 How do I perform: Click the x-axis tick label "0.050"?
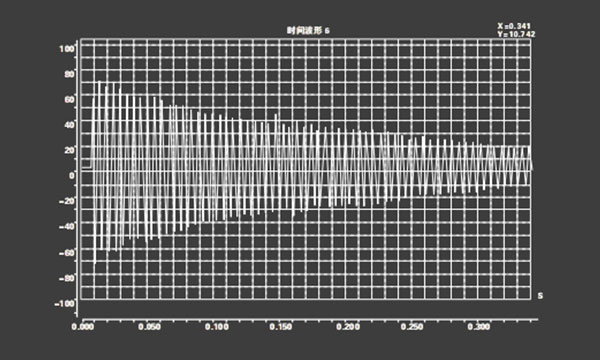149,327
